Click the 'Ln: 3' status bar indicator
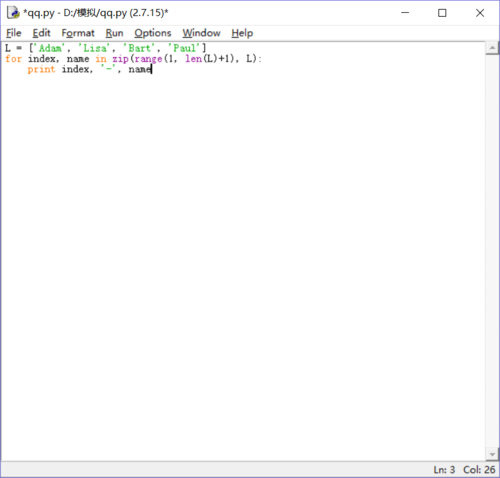The image size is (500, 478). 444,470
